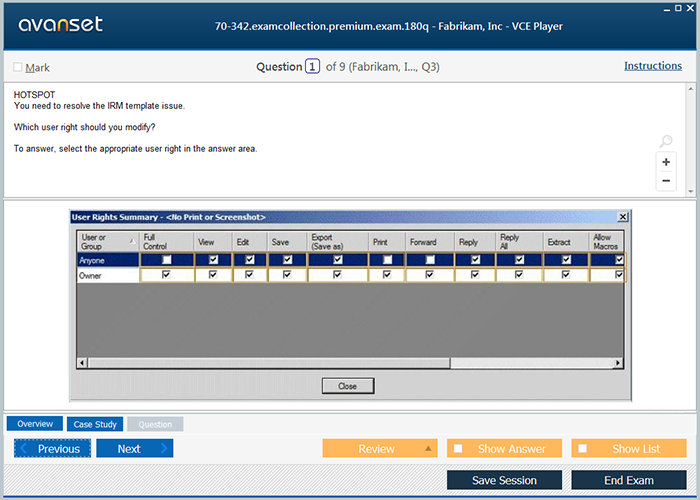Open the Review dropdown

click(380, 448)
